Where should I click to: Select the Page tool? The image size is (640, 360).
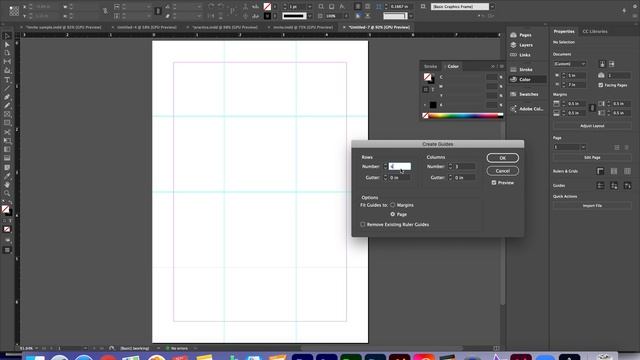click(7, 53)
